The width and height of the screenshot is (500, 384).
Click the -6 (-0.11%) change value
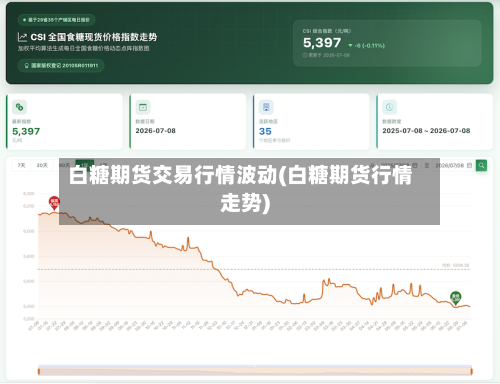(x=370, y=46)
